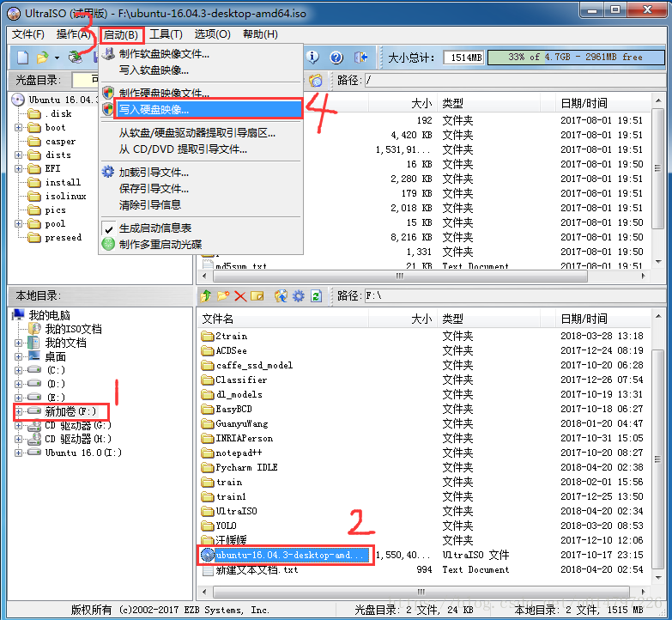The image size is (672, 620).
Task: Select CD 驱动器 (G:) in local tree
Action: click(70, 425)
